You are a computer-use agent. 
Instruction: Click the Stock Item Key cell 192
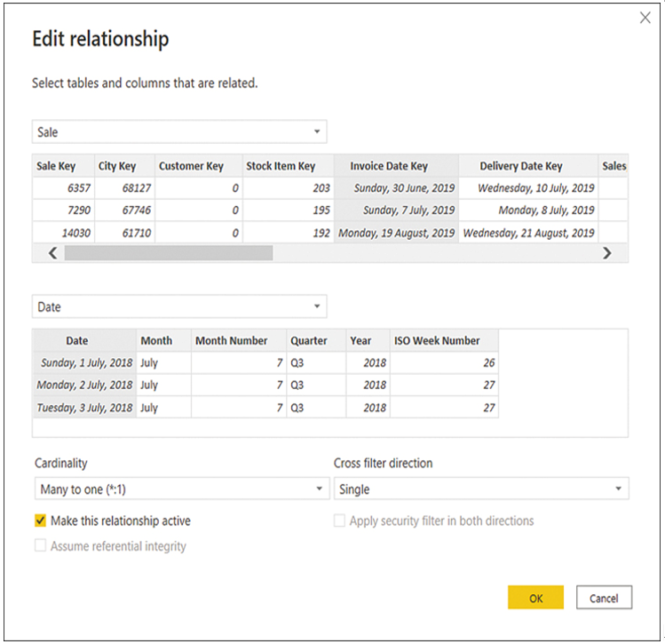pyautogui.click(x=288, y=233)
